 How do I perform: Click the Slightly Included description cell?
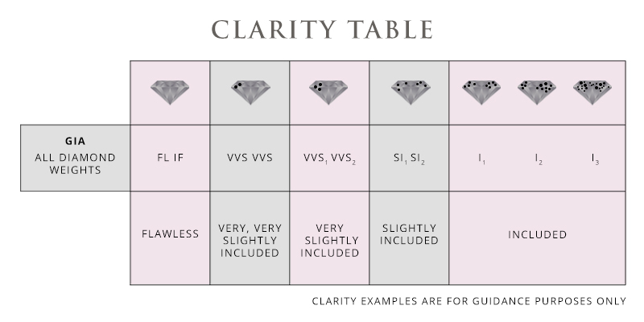pos(409,234)
